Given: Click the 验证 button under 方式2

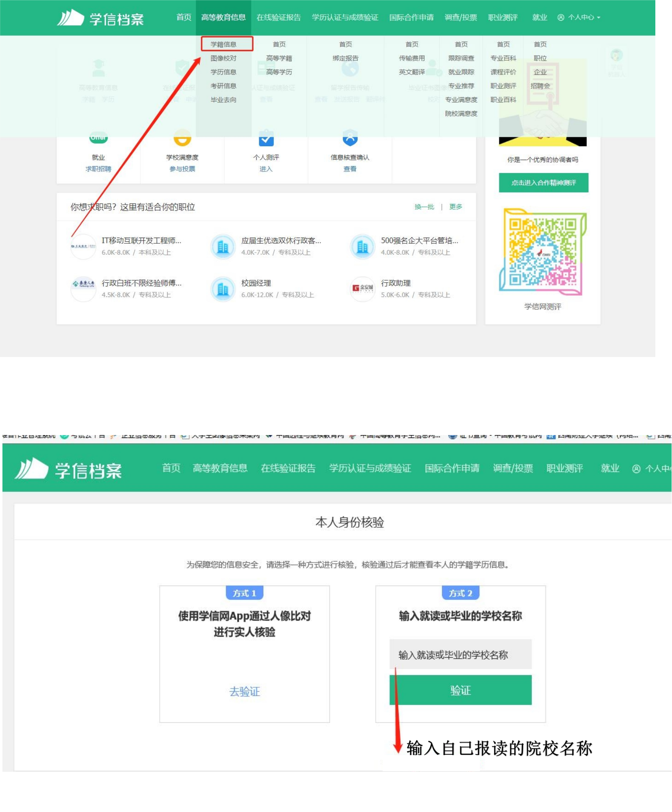Looking at the screenshot, I should pos(462,690).
